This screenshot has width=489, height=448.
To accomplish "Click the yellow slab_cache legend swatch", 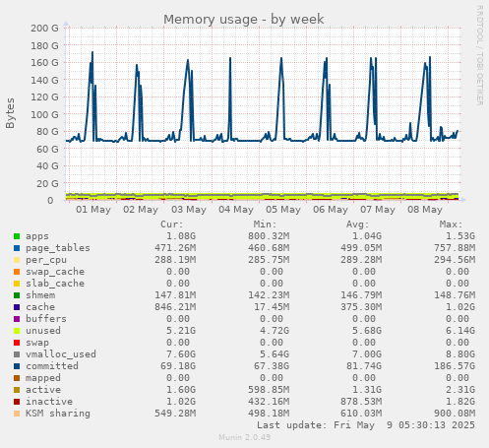I will tap(17, 284).
